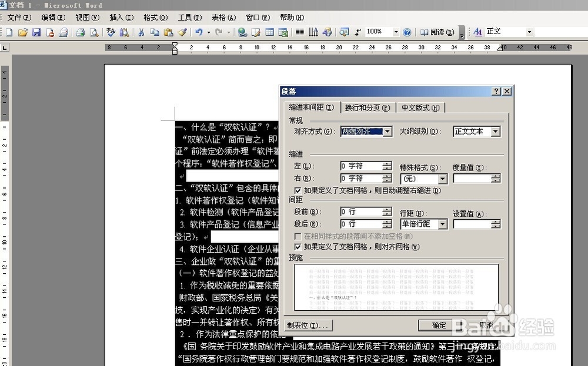Open a file with the folder icon
Viewport: 588px width, 366px height.
click(x=22, y=32)
